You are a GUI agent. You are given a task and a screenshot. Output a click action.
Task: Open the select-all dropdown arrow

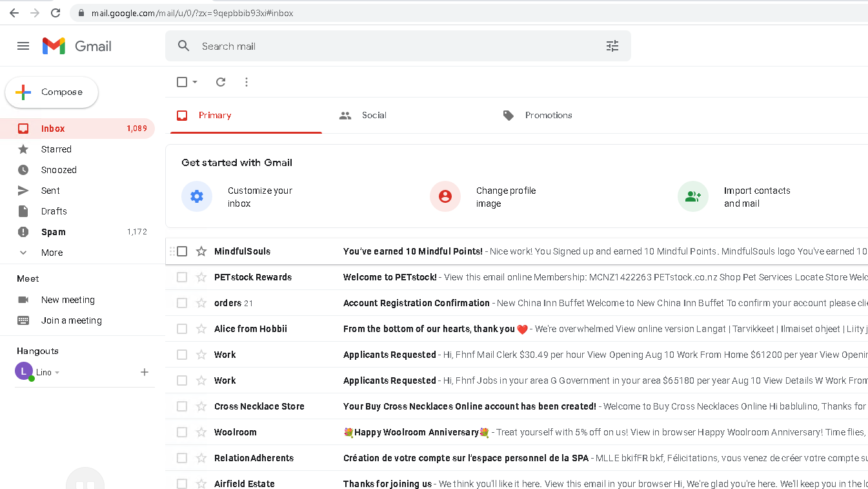click(x=195, y=82)
